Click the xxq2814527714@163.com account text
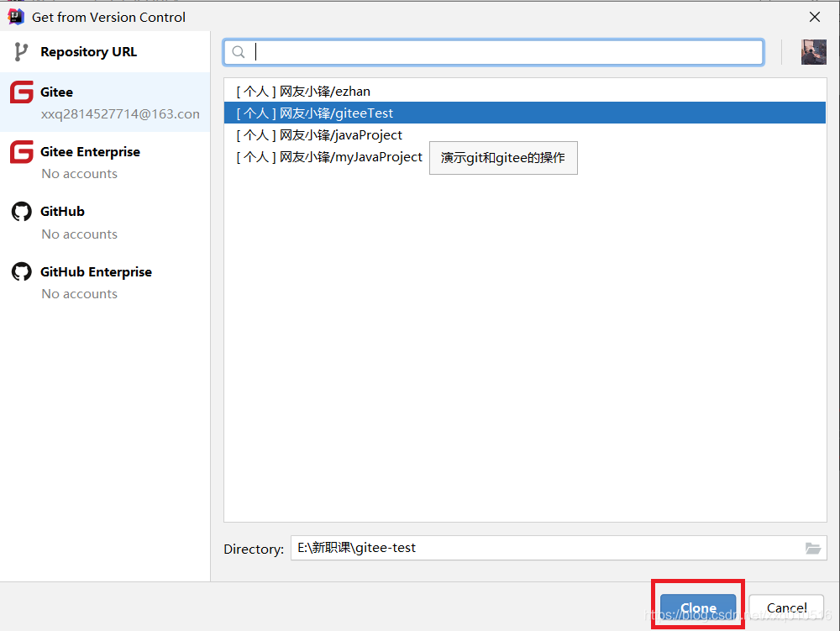 coord(120,114)
